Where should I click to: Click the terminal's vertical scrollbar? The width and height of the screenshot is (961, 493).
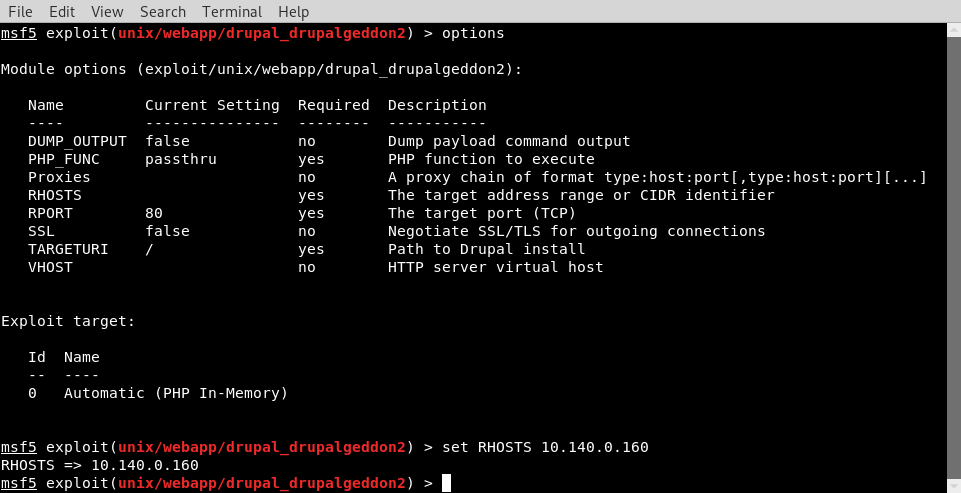(954, 250)
